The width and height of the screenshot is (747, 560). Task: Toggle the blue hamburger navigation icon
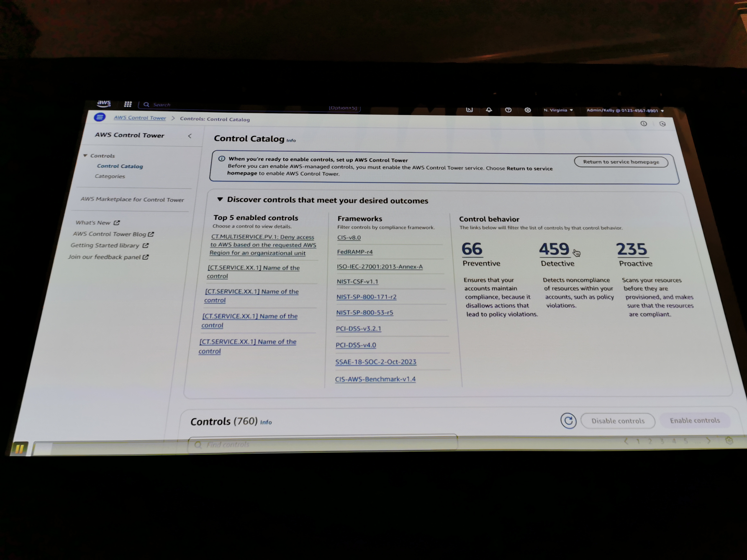point(100,117)
